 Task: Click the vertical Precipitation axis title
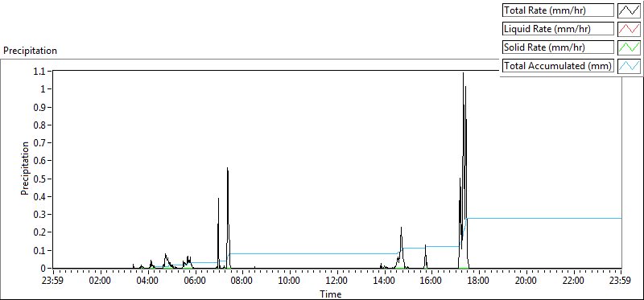tap(25, 168)
